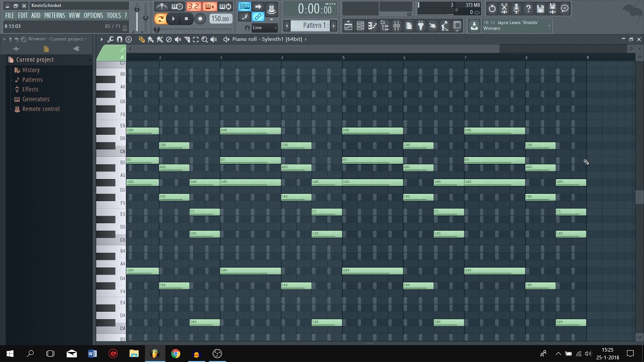Open the View playlist button
Screen dimensions: 644x362
(x=348, y=26)
